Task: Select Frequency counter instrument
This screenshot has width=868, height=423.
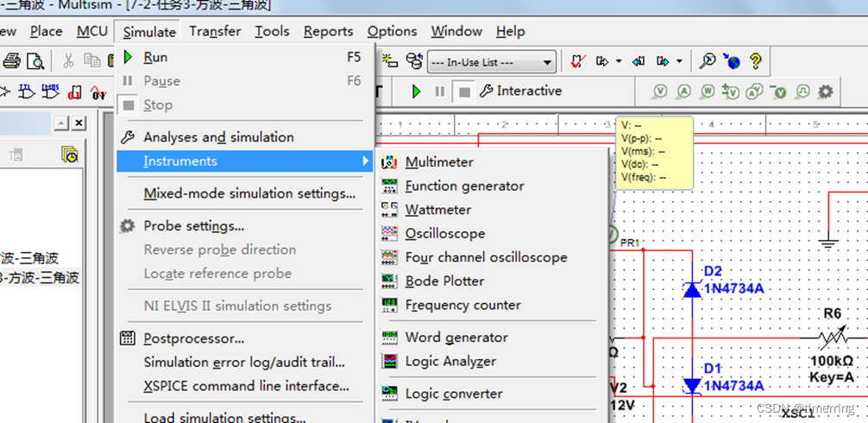Action: (491, 305)
